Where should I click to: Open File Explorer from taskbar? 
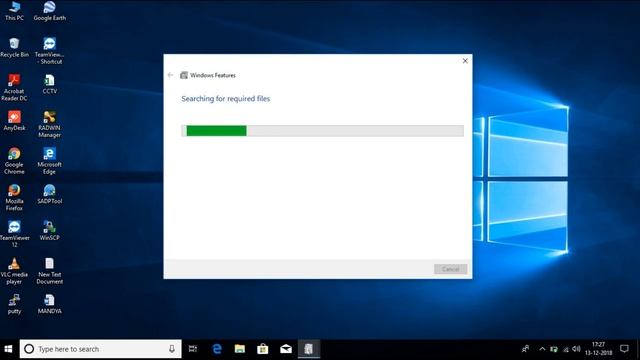tap(240, 349)
